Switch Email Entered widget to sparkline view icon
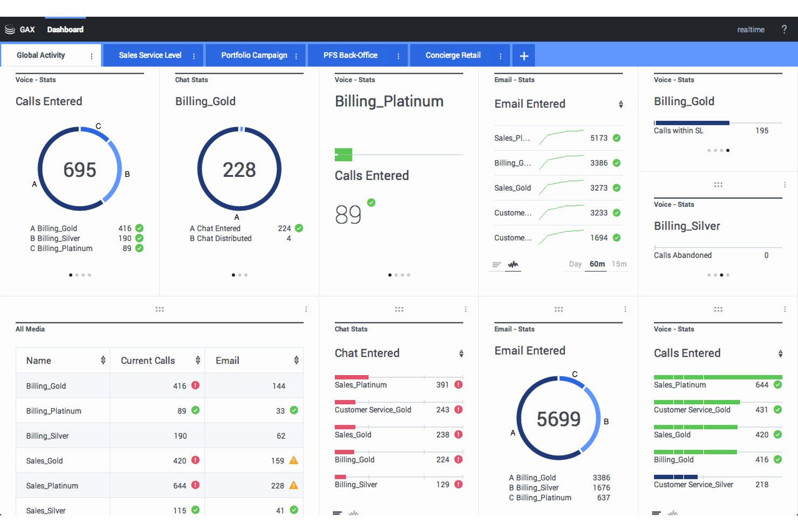 click(513, 265)
